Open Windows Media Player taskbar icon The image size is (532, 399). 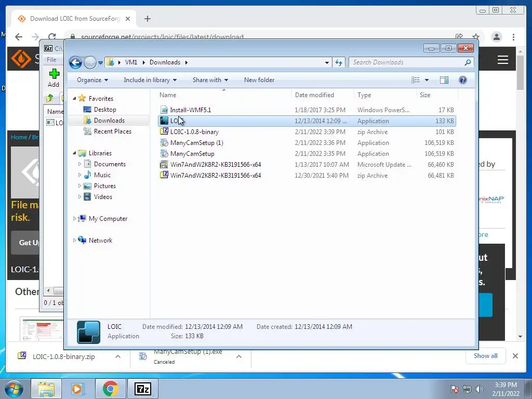(x=77, y=389)
